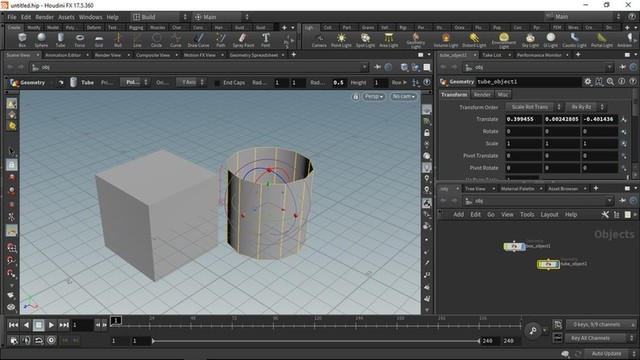Screen dimensions: 640x360
Task: Click the play forward button
Action: (x=51, y=325)
